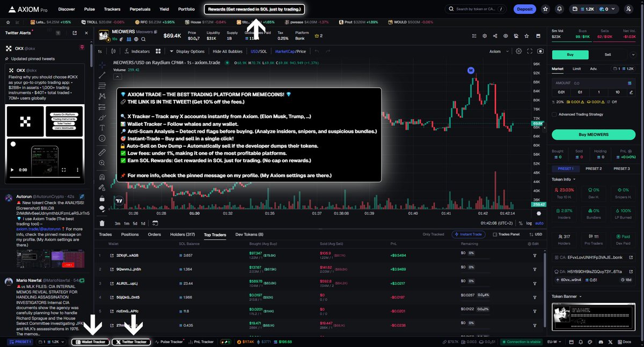Toggle log scale on chart
The width and height of the screenshot is (644, 347).
(x=529, y=223)
